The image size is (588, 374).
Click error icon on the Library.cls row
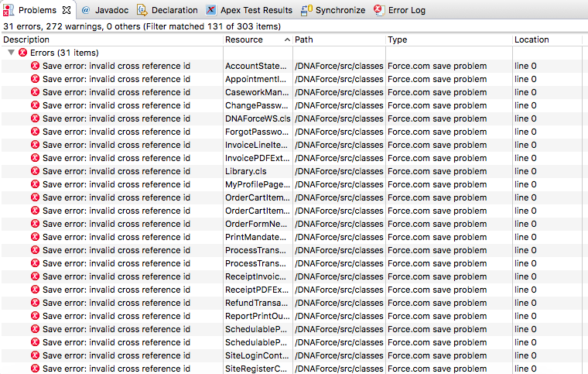pyautogui.click(x=36, y=171)
